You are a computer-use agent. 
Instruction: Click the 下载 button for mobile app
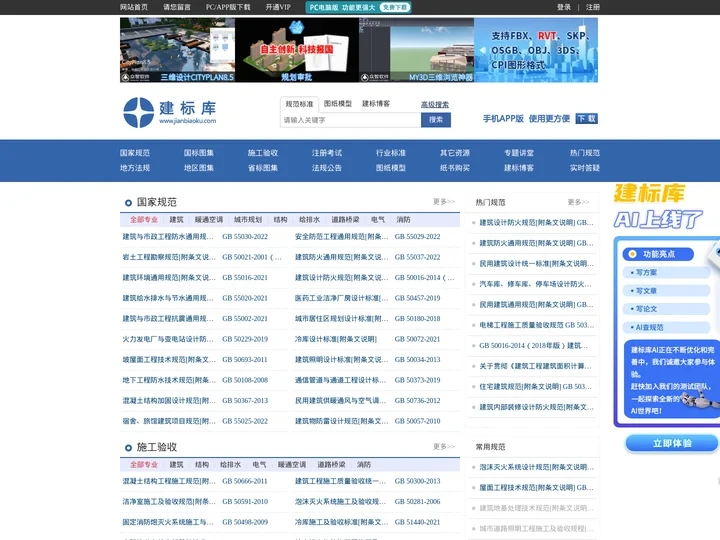(x=586, y=118)
